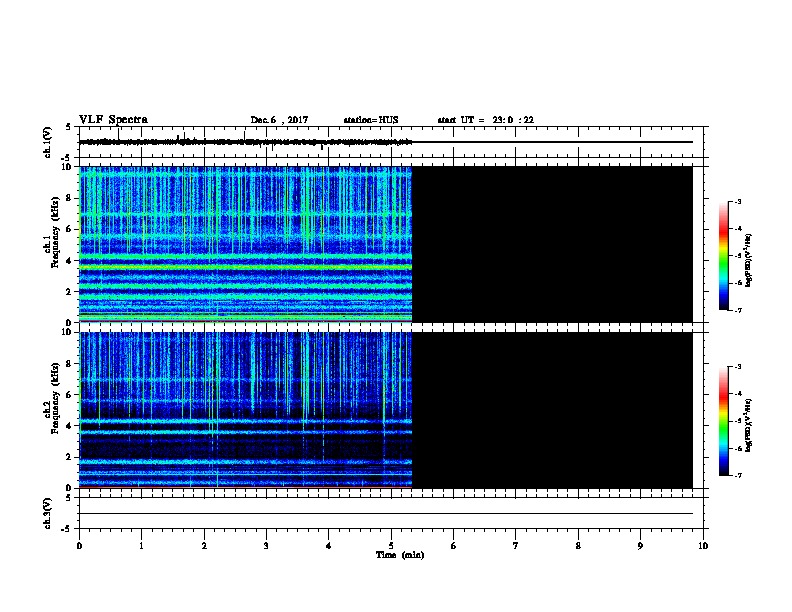The image size is (792, 612).
Task: Click the ch.2 spectrogram colored data region
Action: tap(245, 410)
